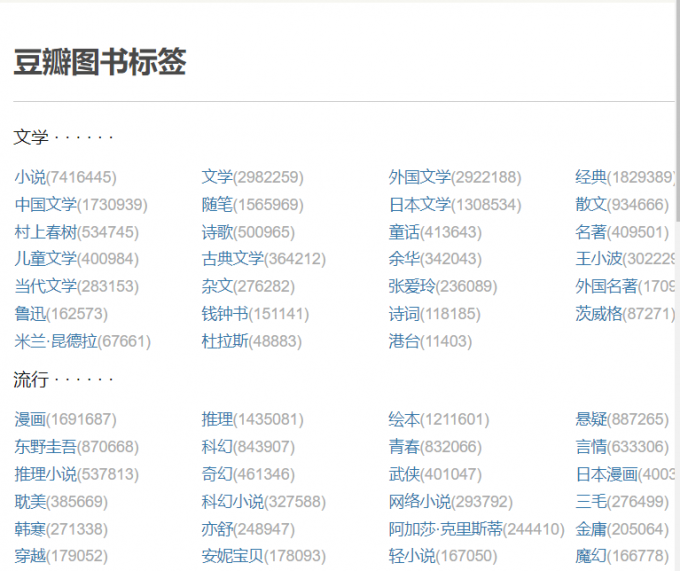680x571 pixels.
Task: Click the 茨威格 tag link
Action: point(598,313)
